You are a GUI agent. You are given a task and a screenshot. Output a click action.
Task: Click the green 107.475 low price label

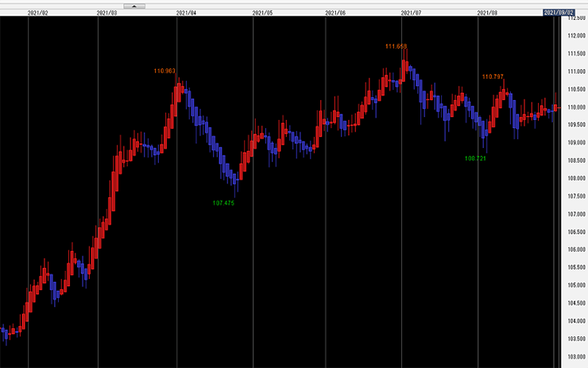point(223,203)
